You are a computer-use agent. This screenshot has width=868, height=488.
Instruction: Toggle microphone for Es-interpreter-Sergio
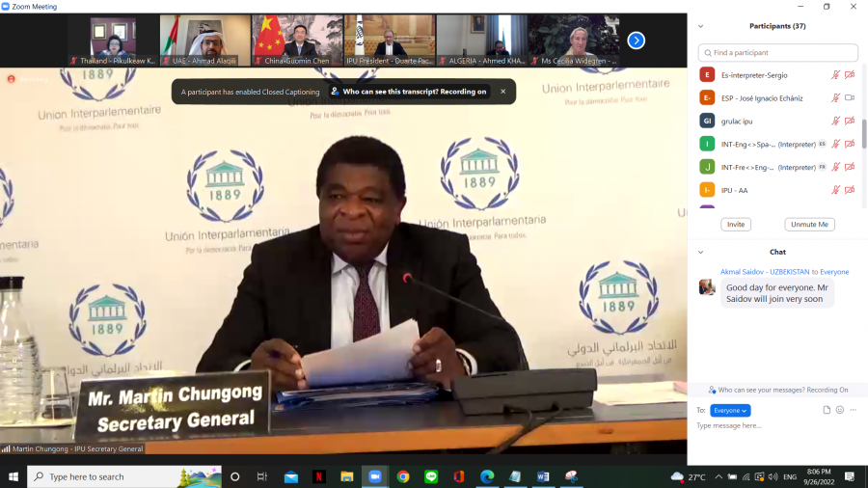point(836,74)
